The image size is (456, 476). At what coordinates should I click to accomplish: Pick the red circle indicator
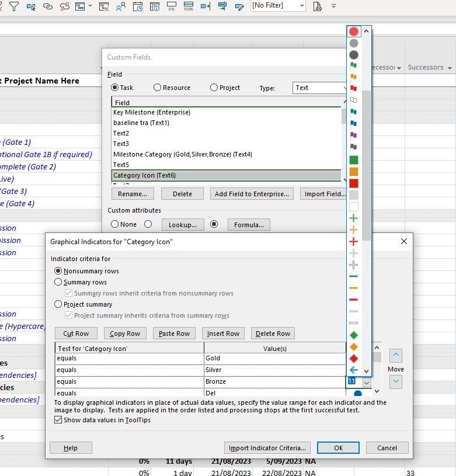pos(353,32)
